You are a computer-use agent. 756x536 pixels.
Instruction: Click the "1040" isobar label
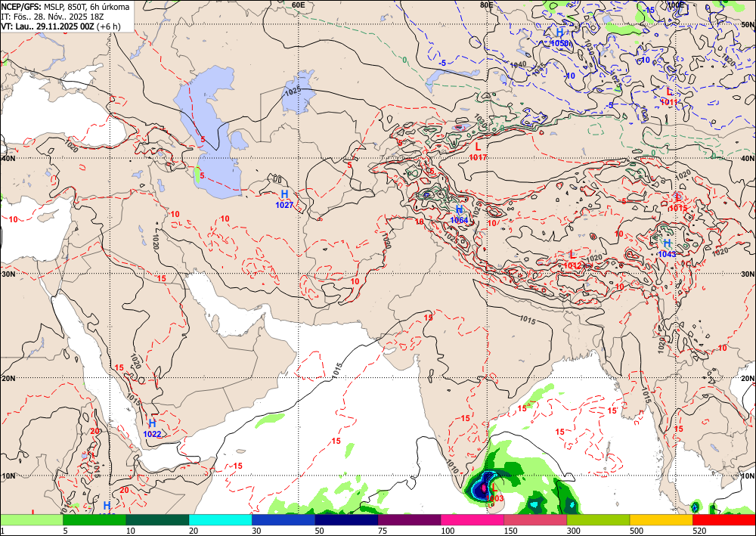[x=519, y=64]
